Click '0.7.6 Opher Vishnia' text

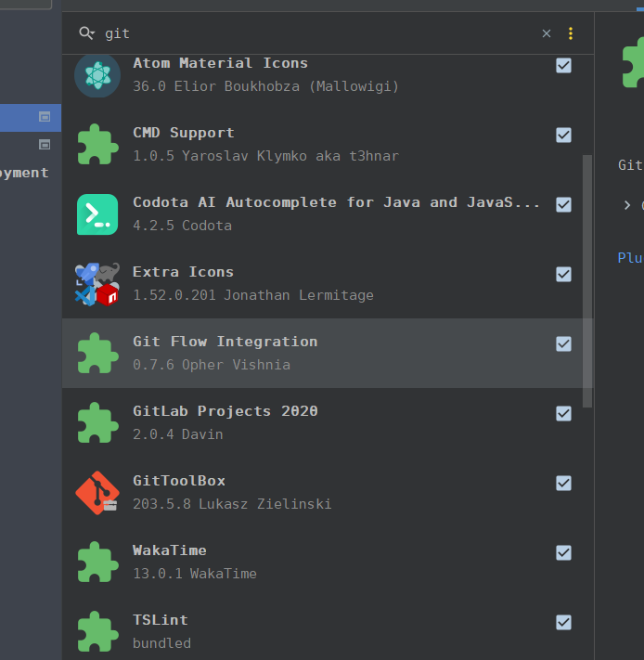212,365
